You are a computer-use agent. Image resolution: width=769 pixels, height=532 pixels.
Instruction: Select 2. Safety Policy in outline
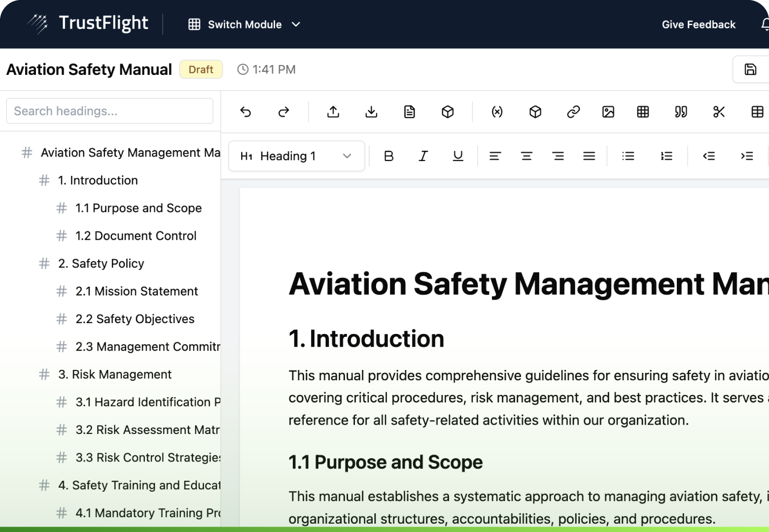point(101,264)
